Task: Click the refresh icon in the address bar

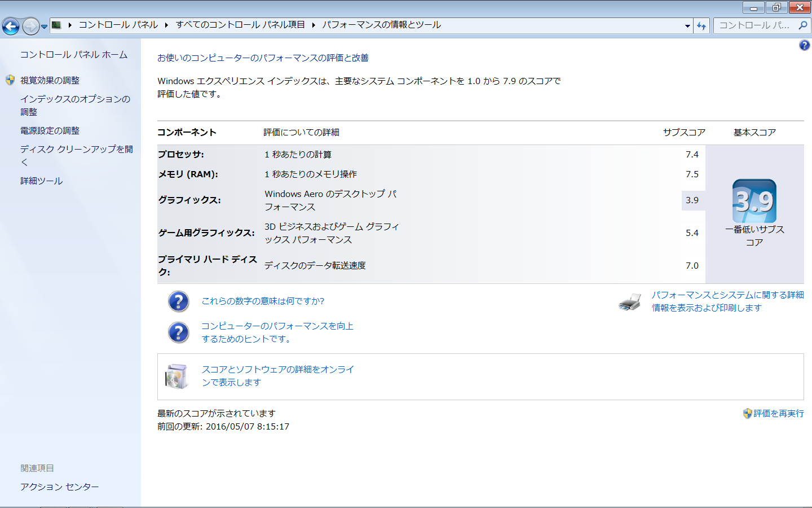Action: 701,25
